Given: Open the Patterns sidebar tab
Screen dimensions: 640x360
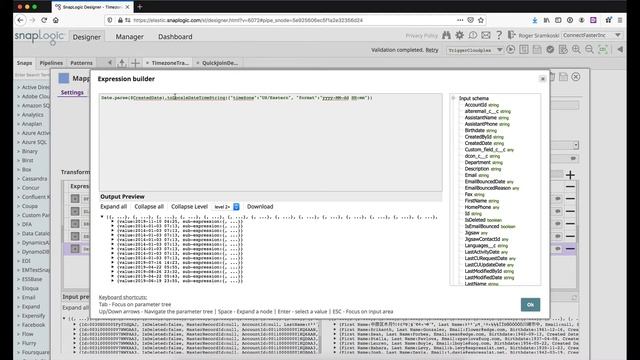Looking at the screenshot, I should pyautogui.click(x=81, y=63).
